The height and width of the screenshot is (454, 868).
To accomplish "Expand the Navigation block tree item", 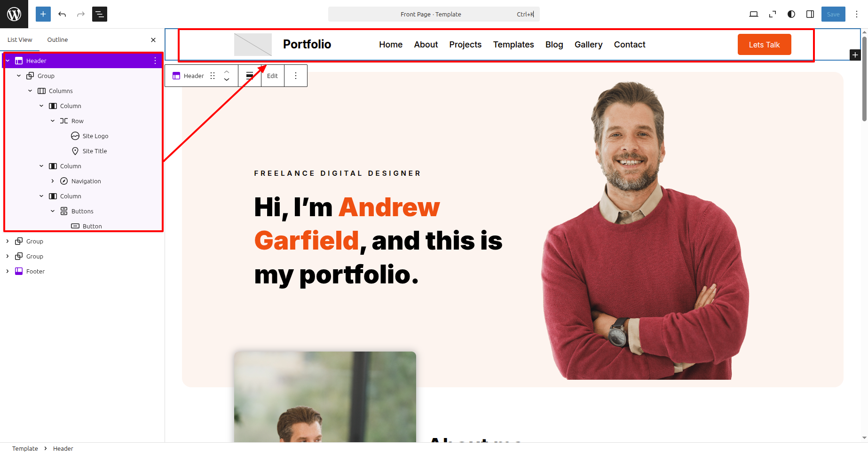I will pyautogui.click(x=53, y=181).
